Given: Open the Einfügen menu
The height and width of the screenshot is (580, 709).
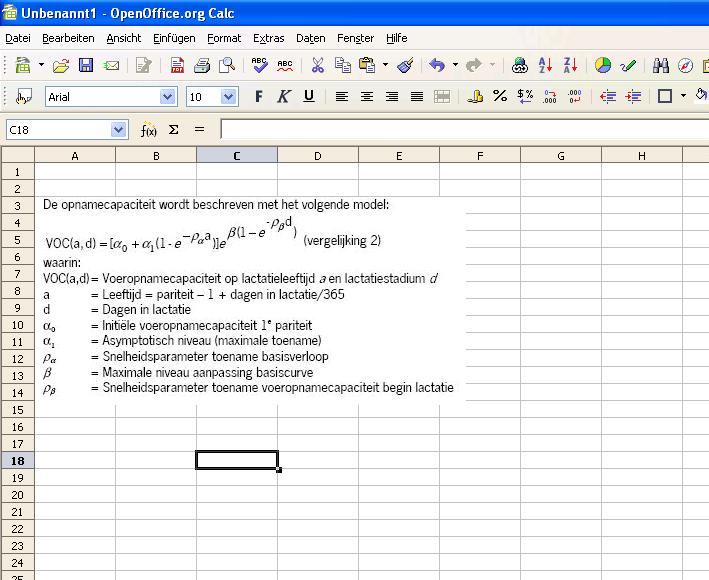Looking at the screenshot, I should 174,38.
